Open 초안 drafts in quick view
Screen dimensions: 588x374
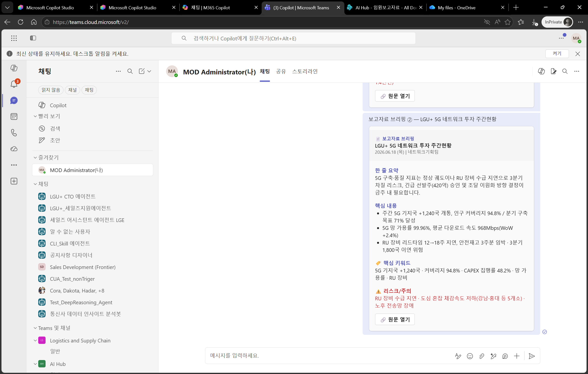(x=93, y=140)
